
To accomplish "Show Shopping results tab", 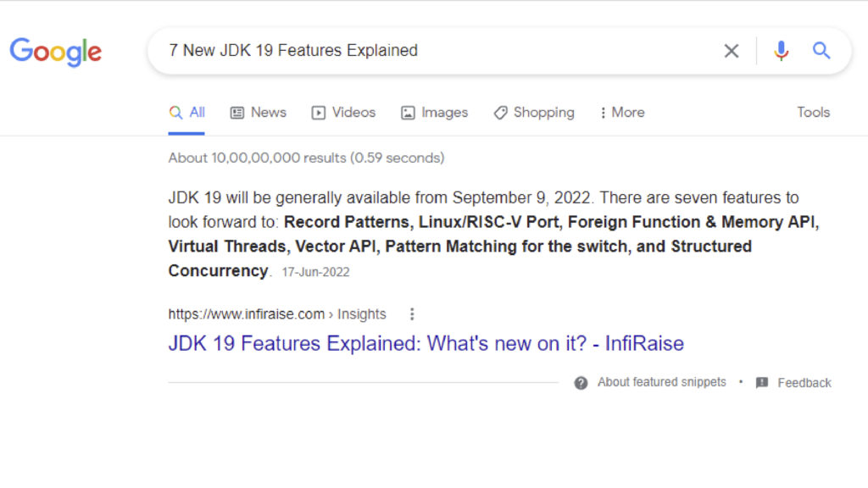I will point(534,113).
